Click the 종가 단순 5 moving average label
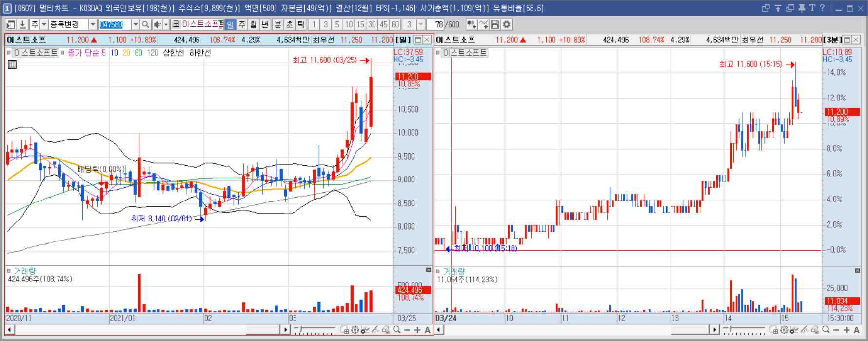Image resolution: width=868 pixels, height=341 pixels. point(87,53)
